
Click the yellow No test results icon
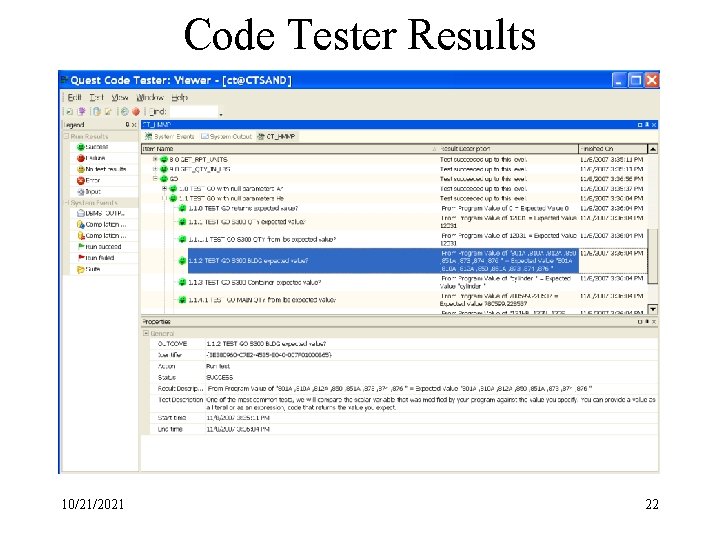point(81,169)
